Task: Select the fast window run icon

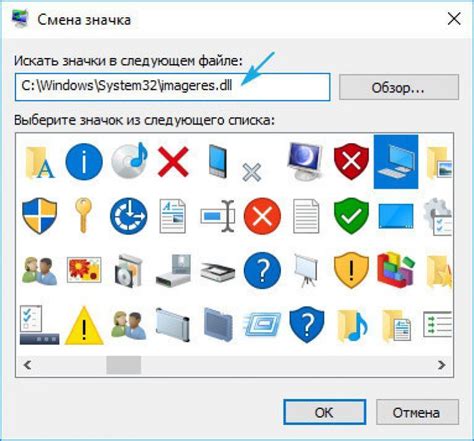Action: (x=262, y=324)
